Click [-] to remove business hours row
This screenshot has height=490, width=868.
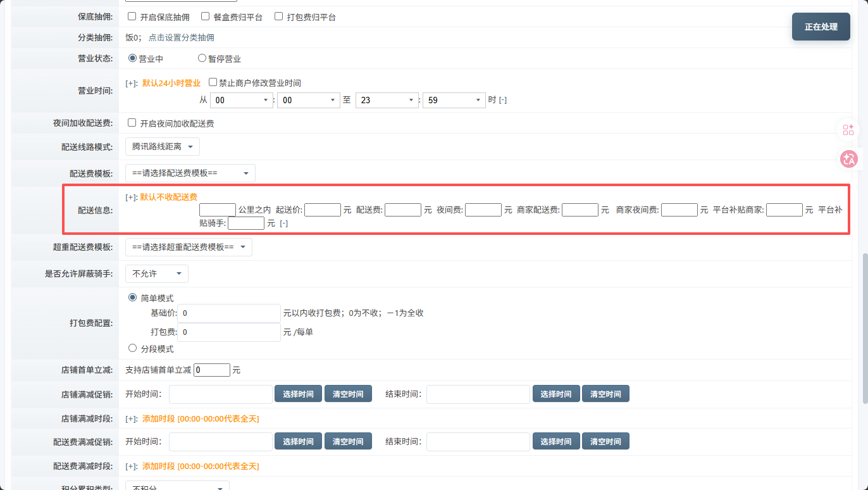click(x=502, y=100)
